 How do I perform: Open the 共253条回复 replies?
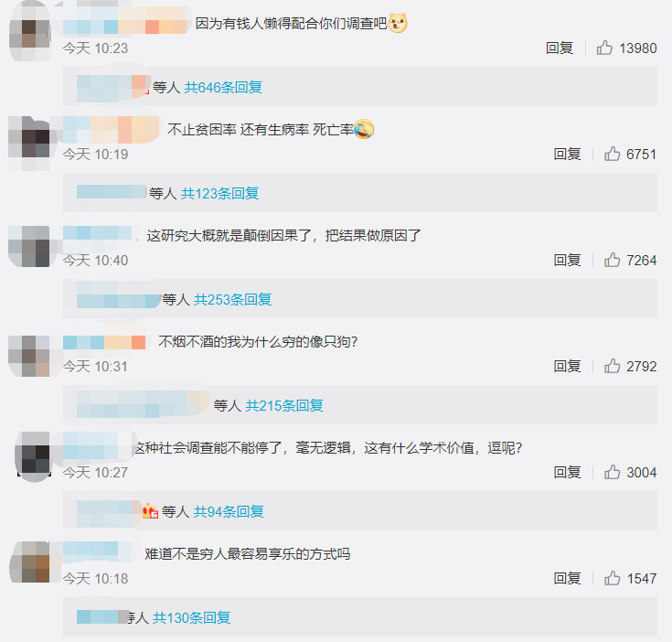coord(233,299)
